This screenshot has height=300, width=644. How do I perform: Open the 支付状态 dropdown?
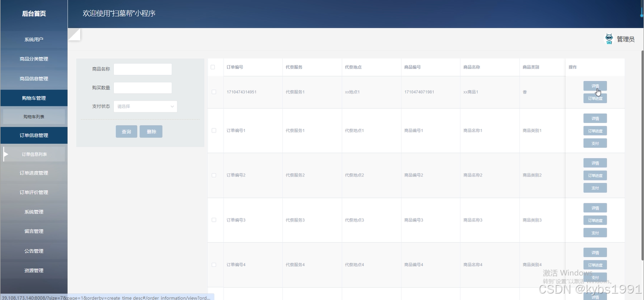pos(145,106)
